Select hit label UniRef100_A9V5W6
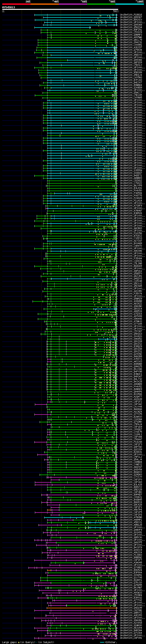Screen dimensions: 146x644 click(131, 37)
